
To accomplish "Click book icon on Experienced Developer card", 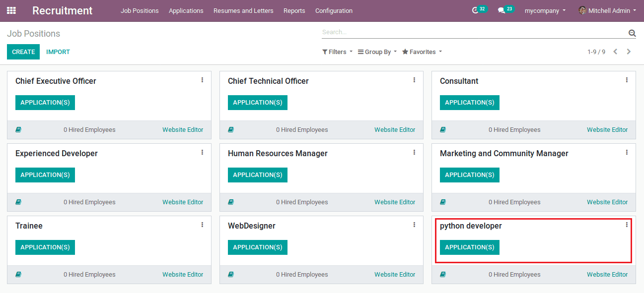I will pos(18,202).
